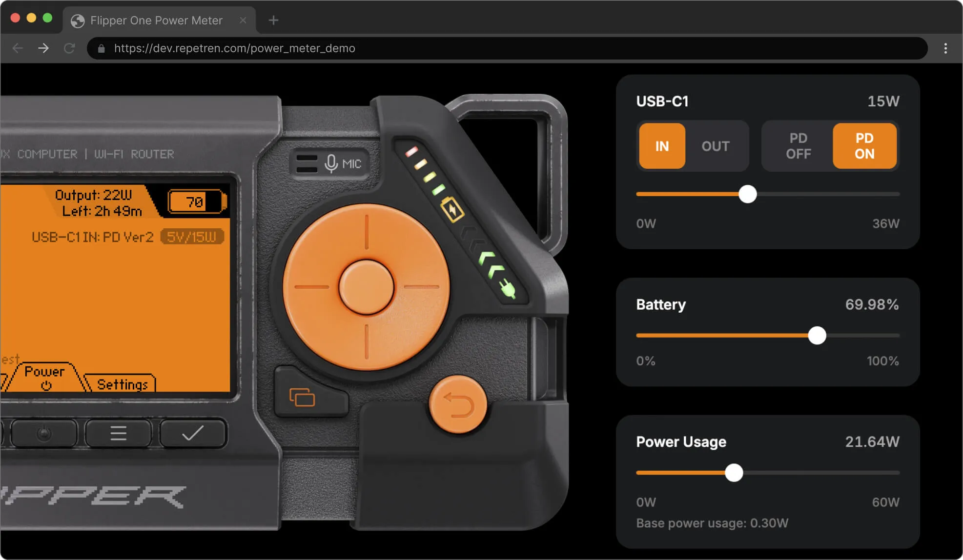The height and width of the screenshot is (560, 963).
Task: Click the power button under the device screen
Action: click(44, 433)
